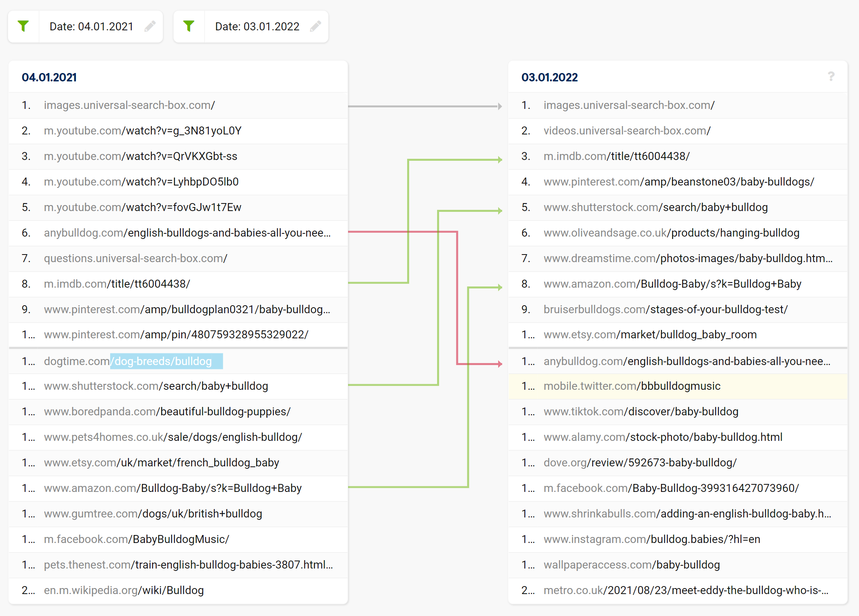The image size is (859, 616).
Task: Click the anybulldog.com result at position 6 in the 04.01.2021 list
Action: pyautogui.click(x=187, y=233)
